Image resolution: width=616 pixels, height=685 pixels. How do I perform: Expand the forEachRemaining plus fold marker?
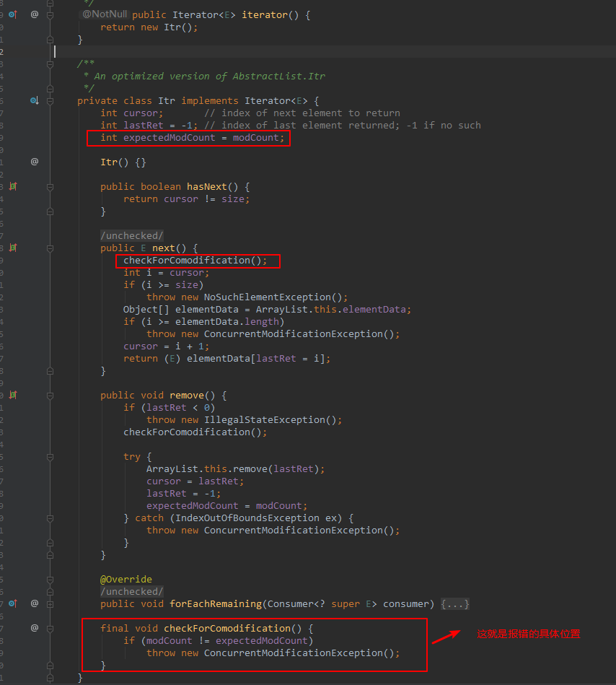point(50,604)
